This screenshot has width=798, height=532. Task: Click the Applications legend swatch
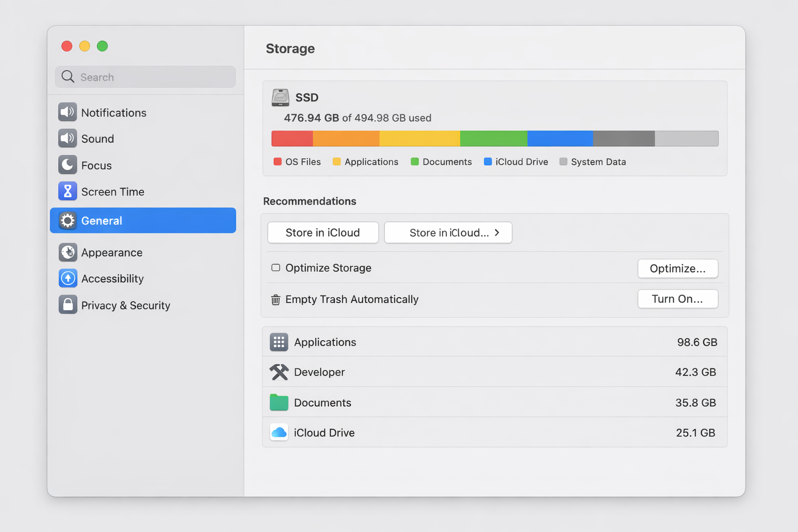[x=337, y=162]
